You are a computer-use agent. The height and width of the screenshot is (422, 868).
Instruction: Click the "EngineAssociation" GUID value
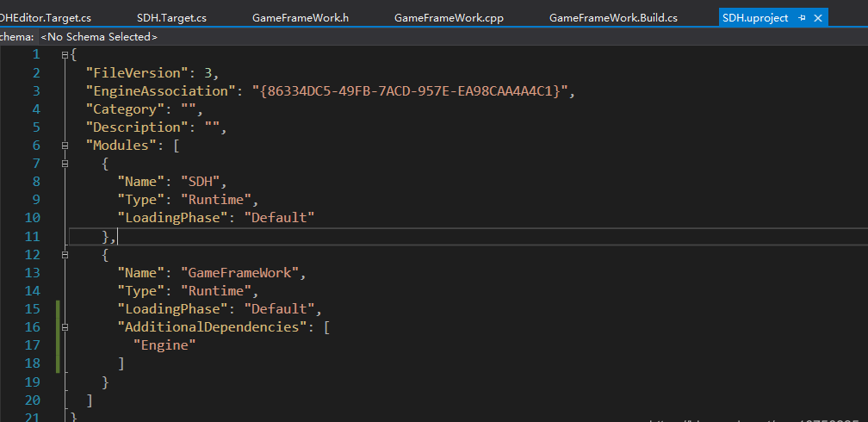[x=412, y=91]
